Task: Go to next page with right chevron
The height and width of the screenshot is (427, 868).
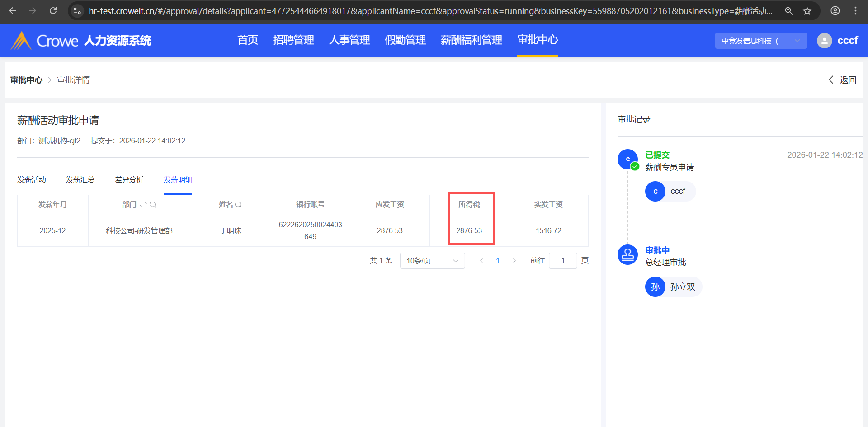Action: (x=514, y=261)
